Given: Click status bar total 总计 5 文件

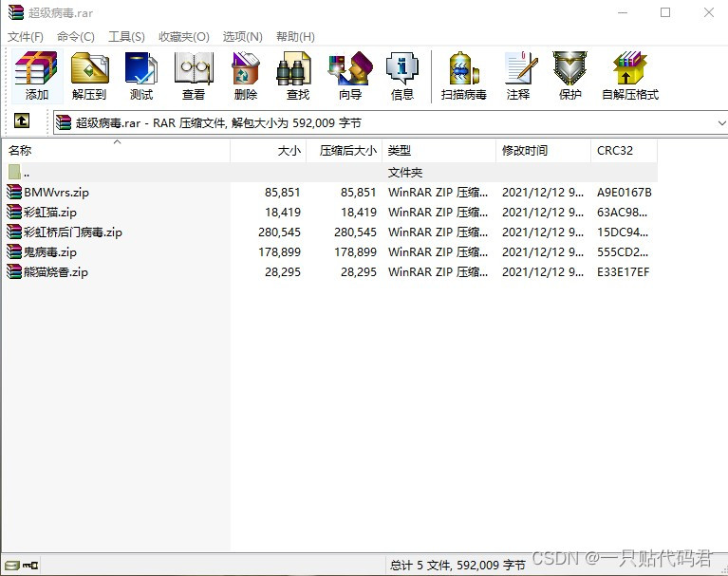Looking at the screenshot, I should coord(457,565).
